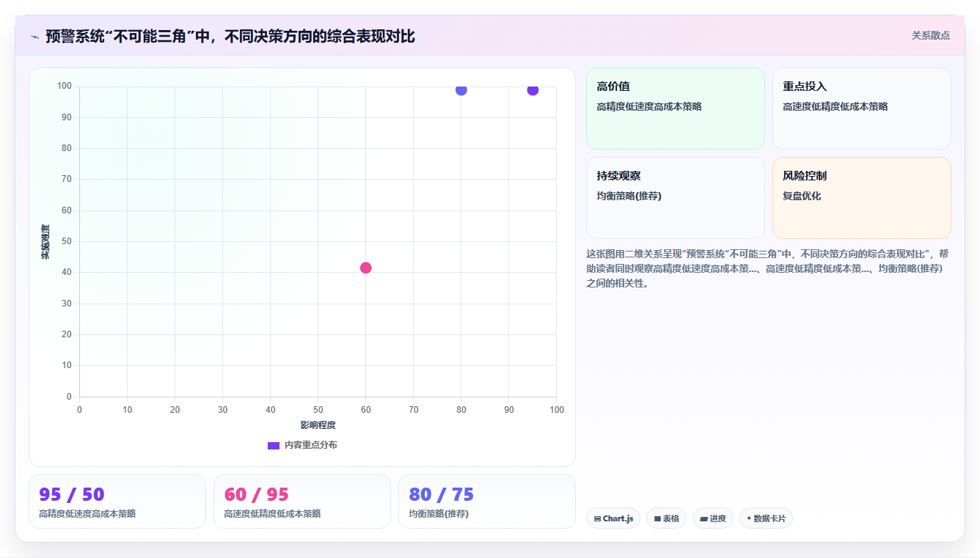Select the pink scatter point at 60

coord(365,268)
